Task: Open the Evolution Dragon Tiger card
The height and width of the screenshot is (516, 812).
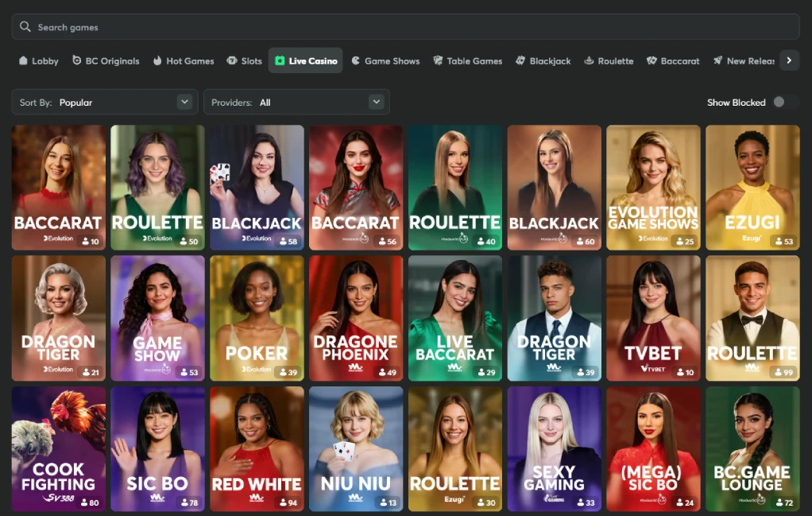Action: point(59,318)
